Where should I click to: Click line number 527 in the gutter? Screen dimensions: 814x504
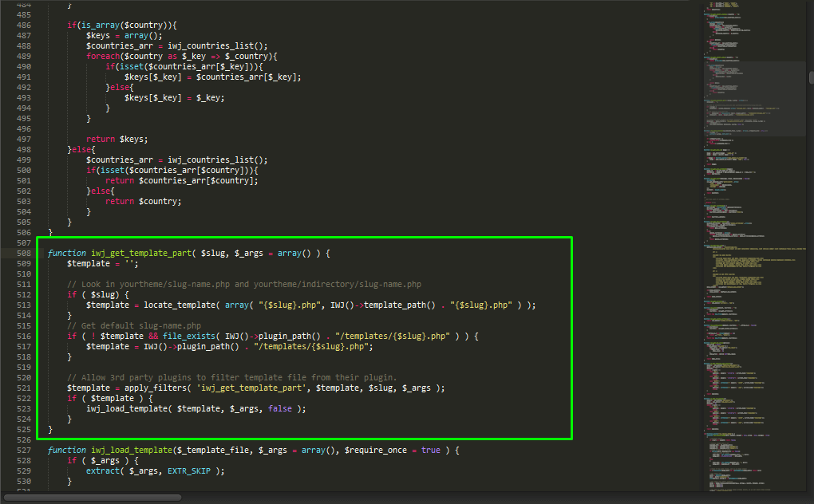coord(24,450)
